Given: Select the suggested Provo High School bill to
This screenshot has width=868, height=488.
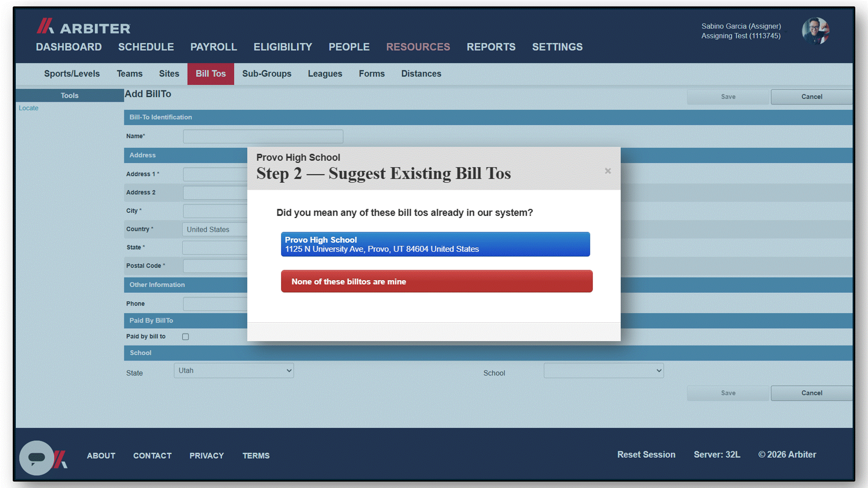Looking at the screenshot, I should point(435,244).
